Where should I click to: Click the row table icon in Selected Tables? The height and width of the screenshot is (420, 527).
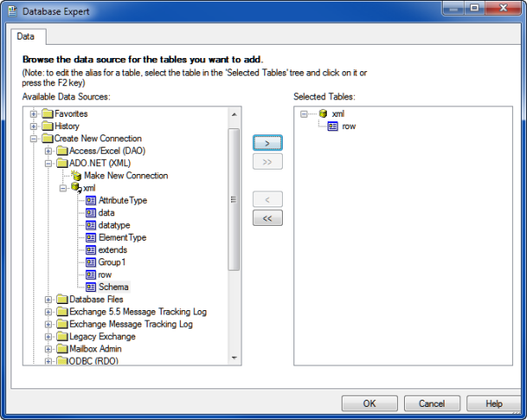pyautogui.click(x=333, y=127)
